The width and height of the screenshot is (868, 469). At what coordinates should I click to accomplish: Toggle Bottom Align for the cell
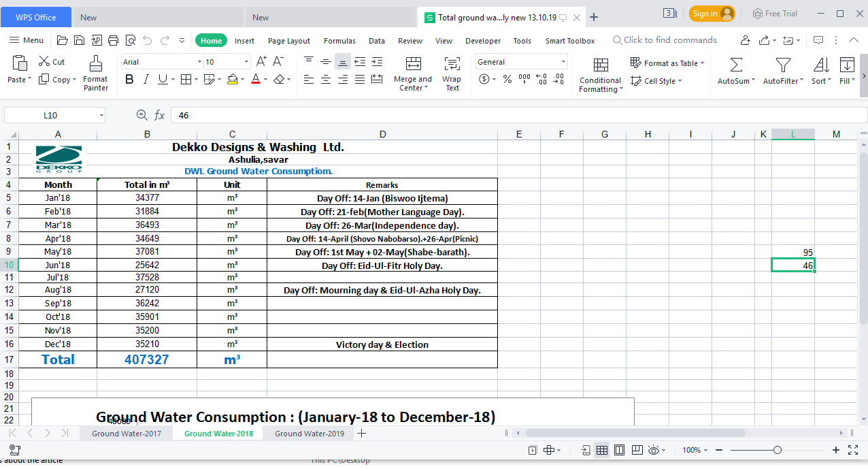pos(343,61)
